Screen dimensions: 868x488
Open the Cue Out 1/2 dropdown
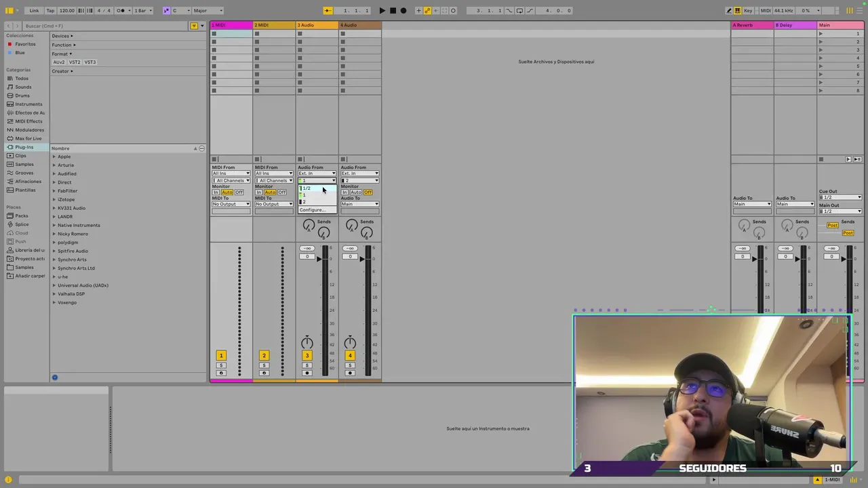click(840, 197)
